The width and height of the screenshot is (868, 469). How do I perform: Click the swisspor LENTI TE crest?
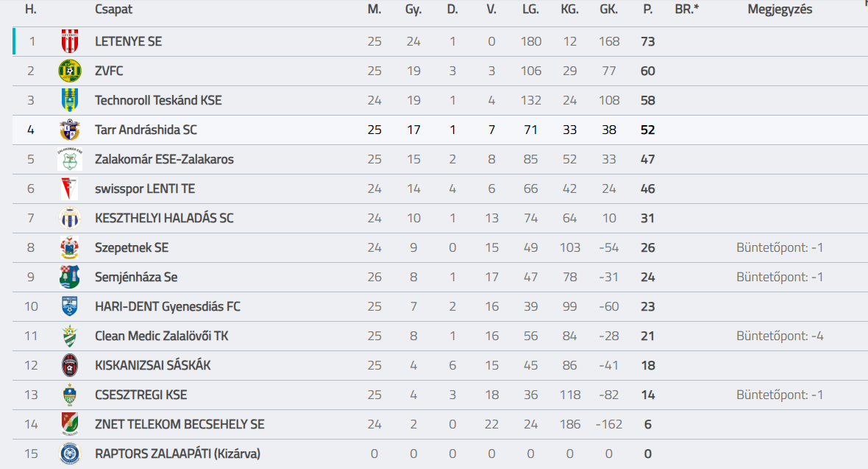click(x=70, y=188)
